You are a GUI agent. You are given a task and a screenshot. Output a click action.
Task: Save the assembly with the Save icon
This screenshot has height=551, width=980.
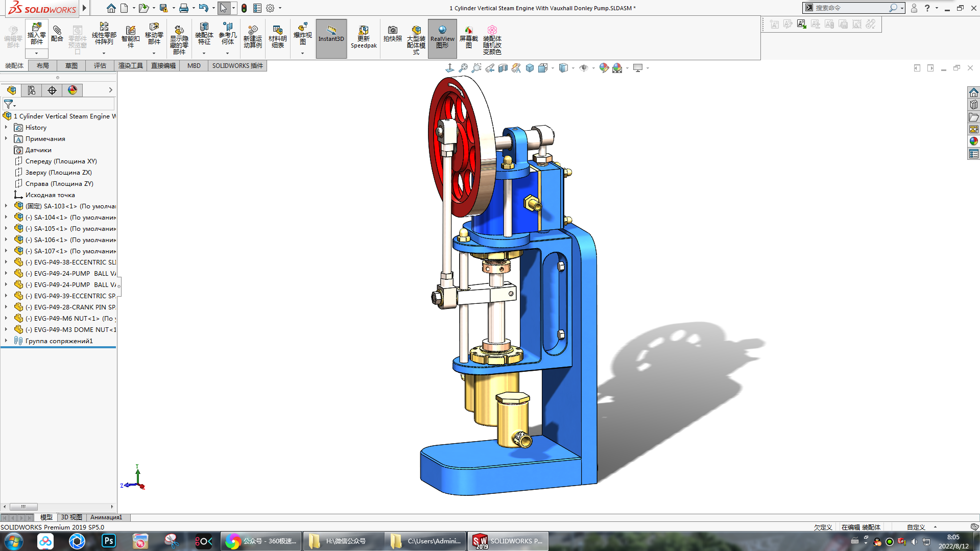tap(163, 8)
